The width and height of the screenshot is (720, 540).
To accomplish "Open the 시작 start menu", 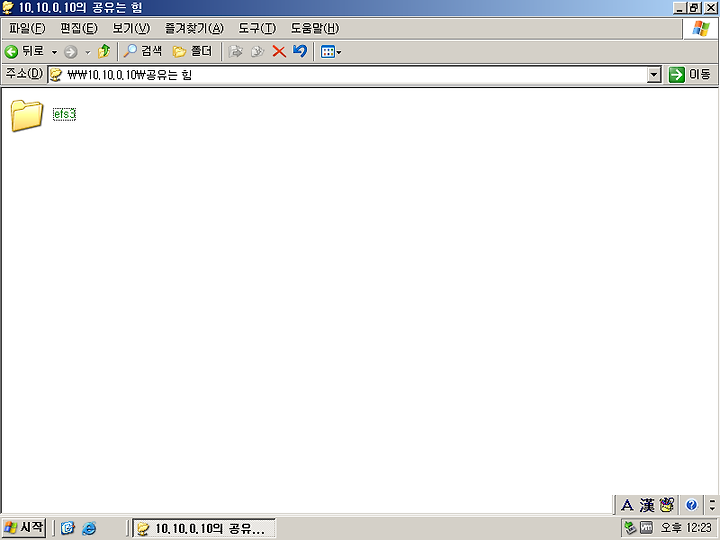I will [23, 527].
